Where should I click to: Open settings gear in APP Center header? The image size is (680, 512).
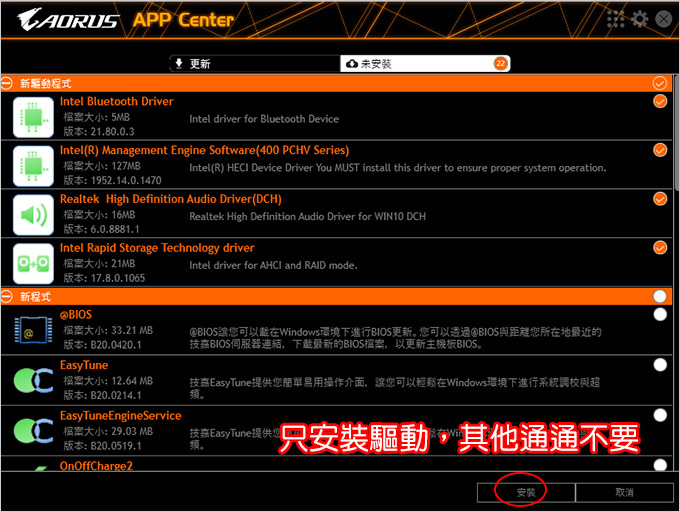pyautogui.click(x=640, y=19)
